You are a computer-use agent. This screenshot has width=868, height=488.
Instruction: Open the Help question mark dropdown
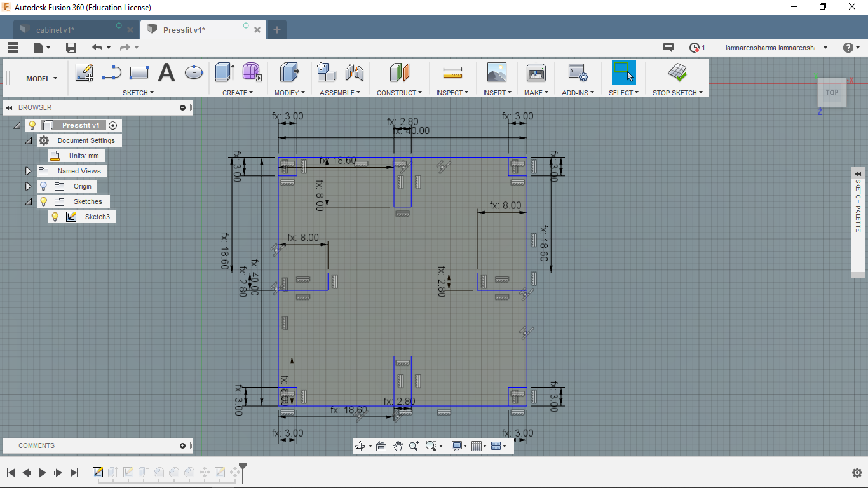click(x=851, y=48)
